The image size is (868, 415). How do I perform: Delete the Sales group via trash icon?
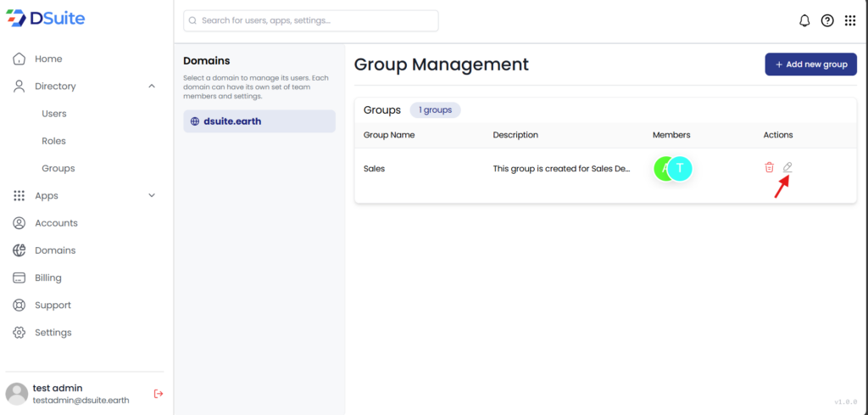769,168
